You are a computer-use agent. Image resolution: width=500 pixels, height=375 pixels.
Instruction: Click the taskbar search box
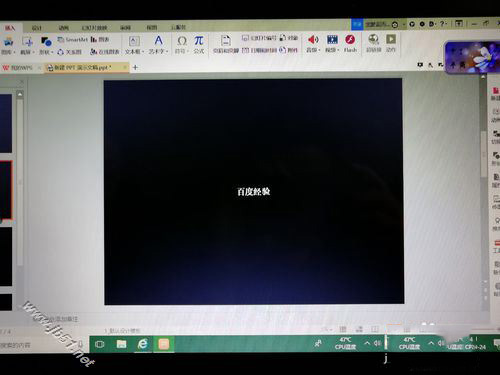43,345
